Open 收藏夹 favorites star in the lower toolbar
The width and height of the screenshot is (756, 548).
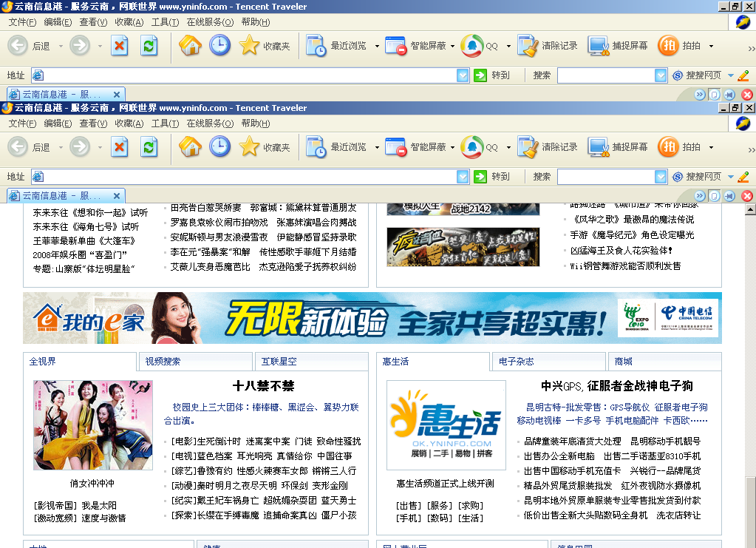250,147
